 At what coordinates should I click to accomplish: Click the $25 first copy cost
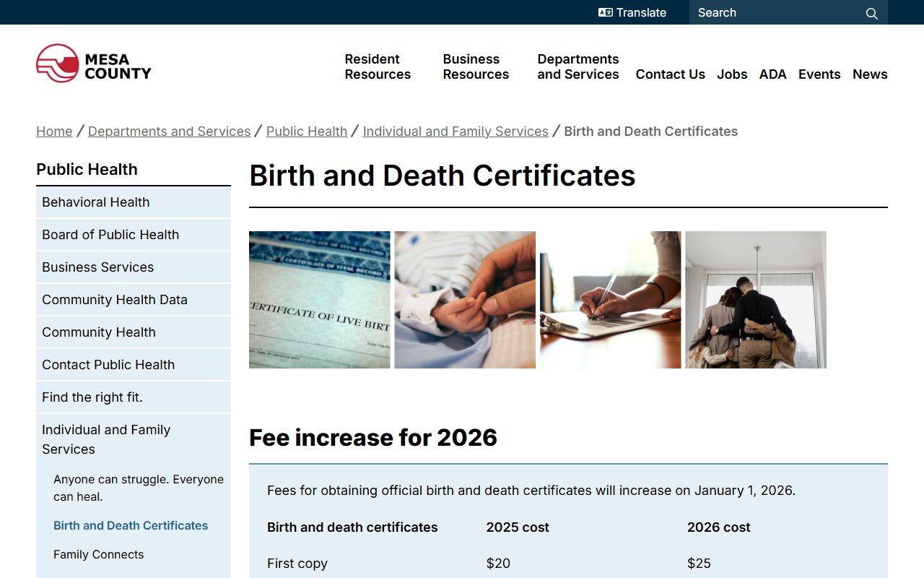699,564
